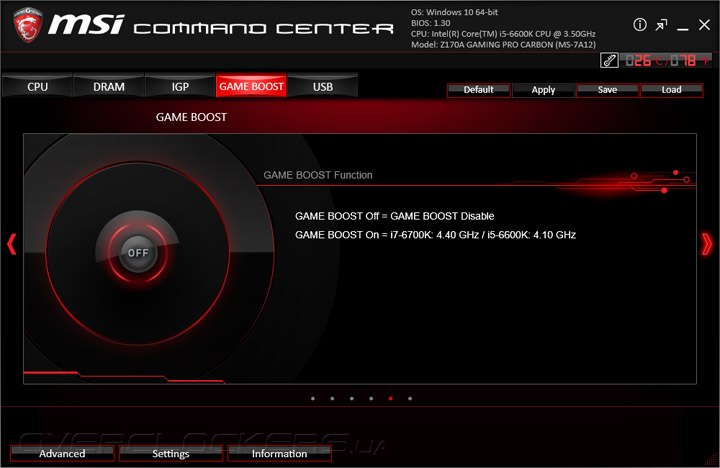Select the GAME BOOST tab

(251, 86)
